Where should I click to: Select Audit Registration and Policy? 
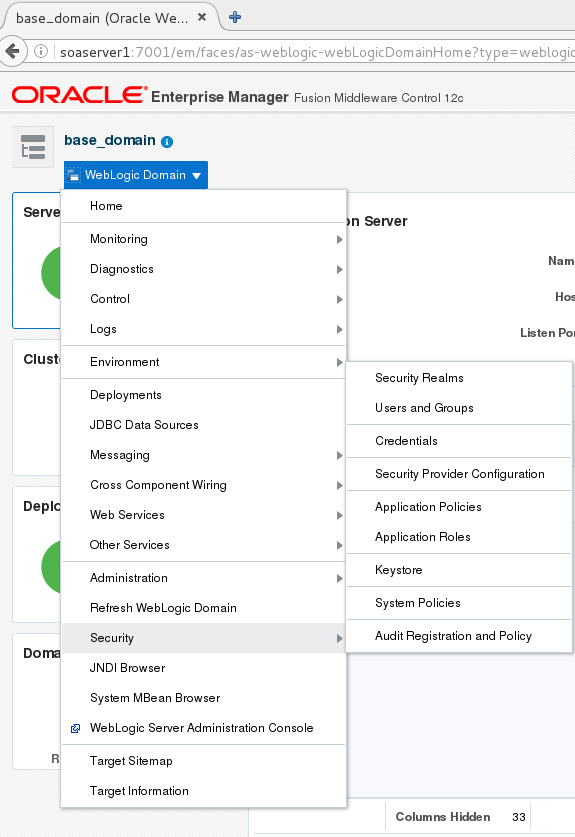(x=459, y=636)
